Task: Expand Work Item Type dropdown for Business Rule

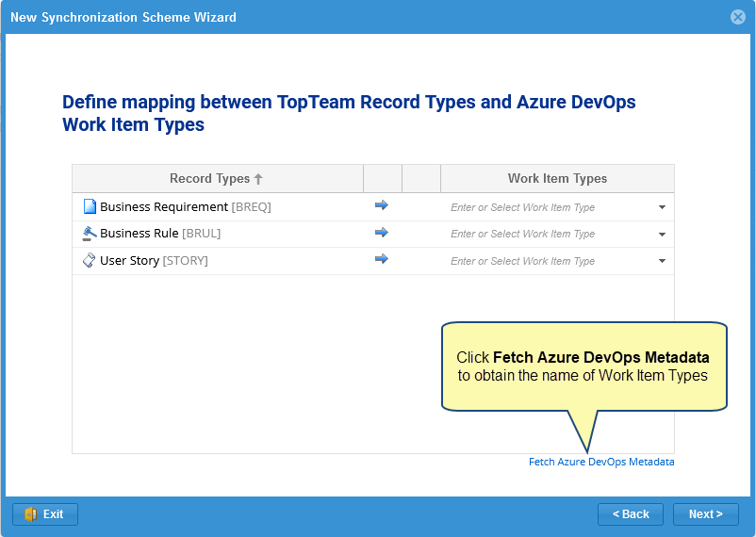Action: click(x=662, y=234)
